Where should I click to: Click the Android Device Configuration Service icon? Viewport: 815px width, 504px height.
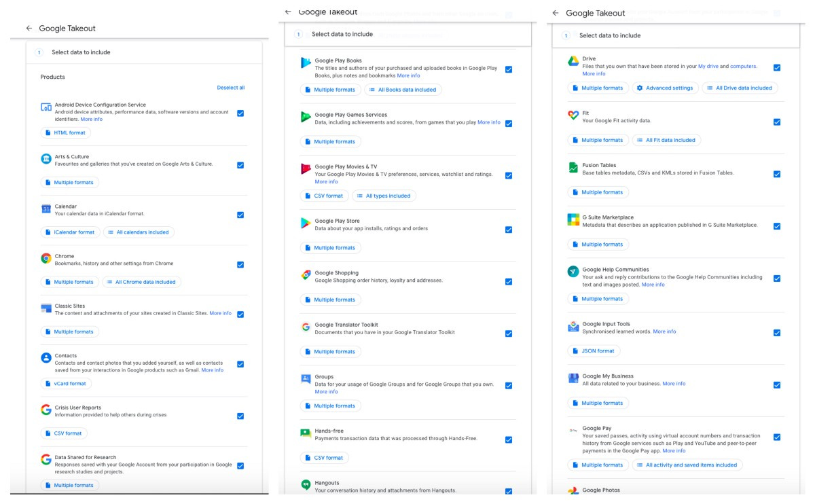tap(46, 107)
